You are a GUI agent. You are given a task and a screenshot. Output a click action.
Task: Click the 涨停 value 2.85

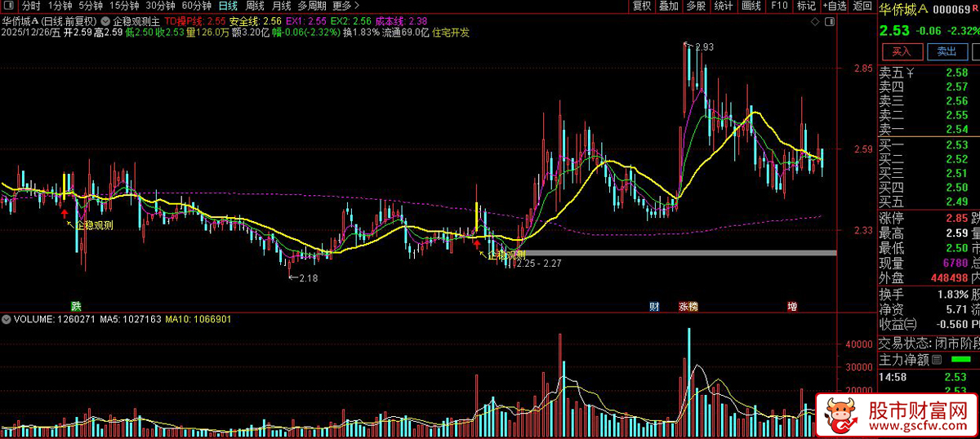[x=956, y=218]
